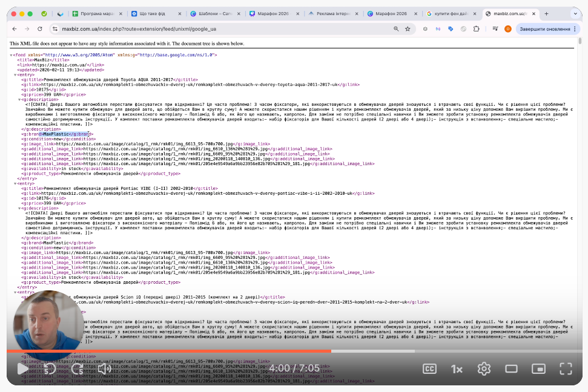Close the Що таке фід tab
The image size is (588, 392).
[180, 13]
